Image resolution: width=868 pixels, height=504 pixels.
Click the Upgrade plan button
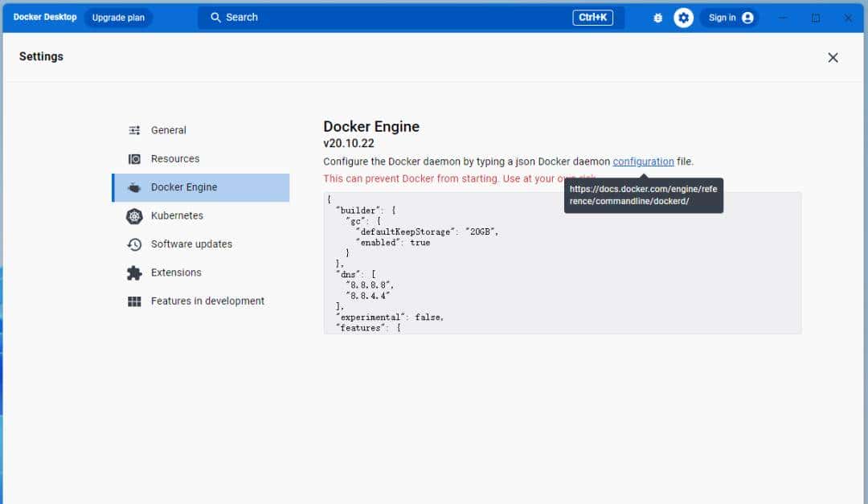point(118,17)
